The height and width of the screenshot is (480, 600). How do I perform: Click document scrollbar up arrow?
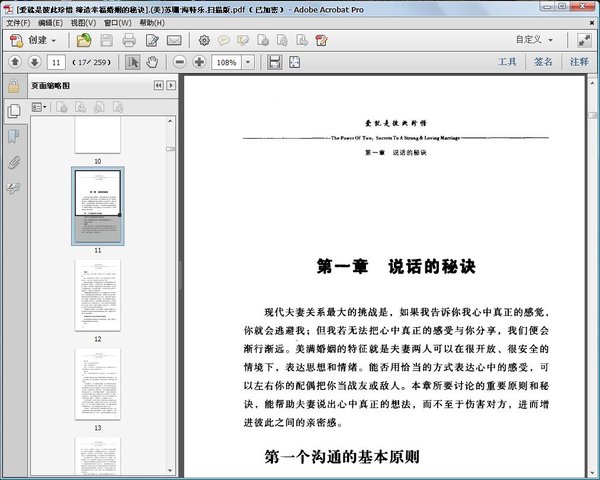592,82
